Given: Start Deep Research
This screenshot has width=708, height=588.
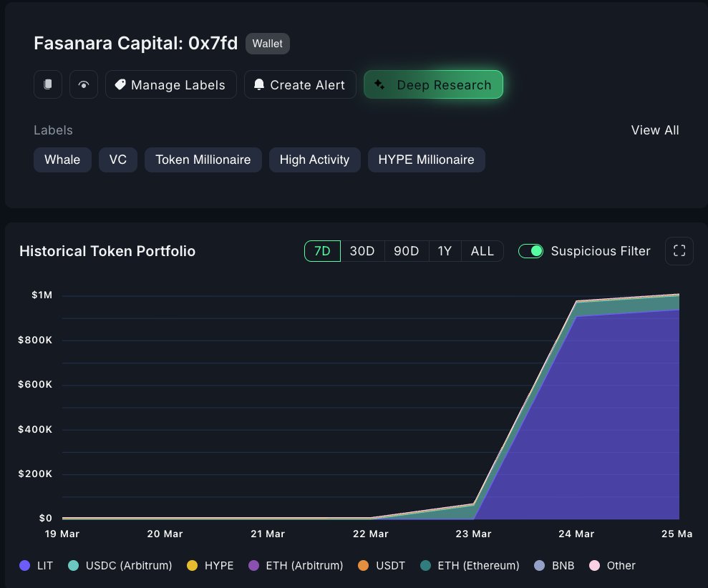Looking at the screenshot, I should pyautogui.click(x=433, y=84).
